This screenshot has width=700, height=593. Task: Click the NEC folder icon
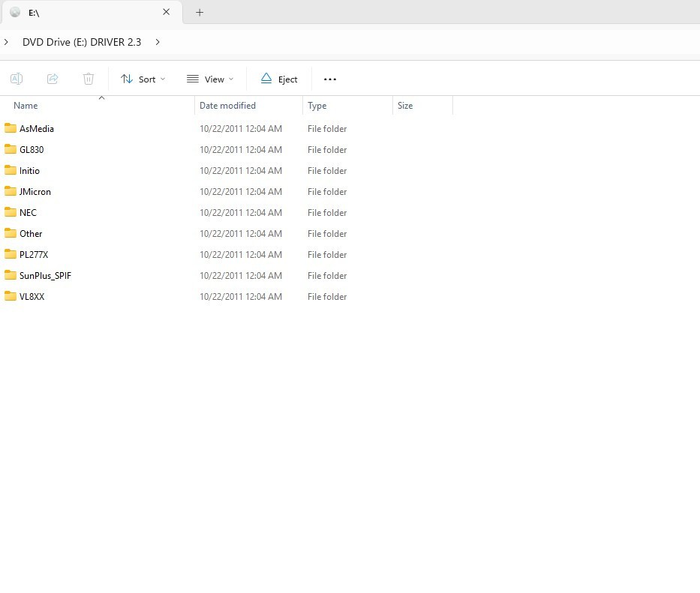[x=11, y=212]
